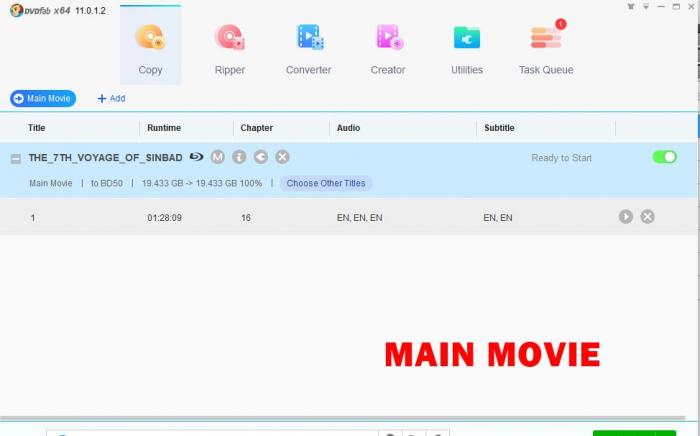The image size is (700, 436).
Task: Click the Chapter column header
Action: click(x=256, y=128)
